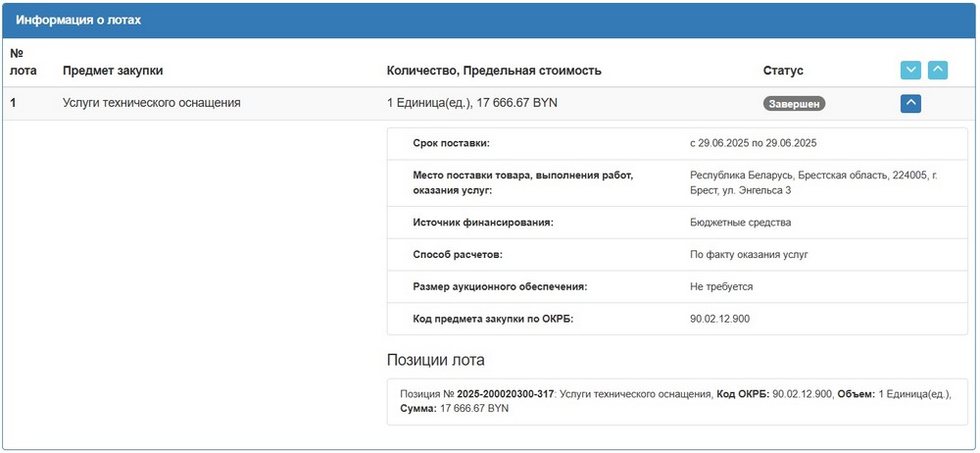Image resolution: width=980 pixels, height=453 pixels.
Task: Select the code "90.02.12.900" in the details table
Action: [720, 319]
